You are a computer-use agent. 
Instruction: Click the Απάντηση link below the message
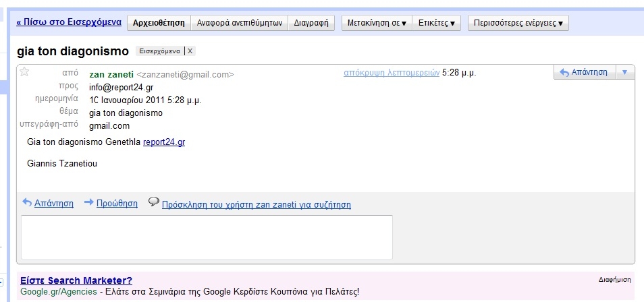(54, 203)
